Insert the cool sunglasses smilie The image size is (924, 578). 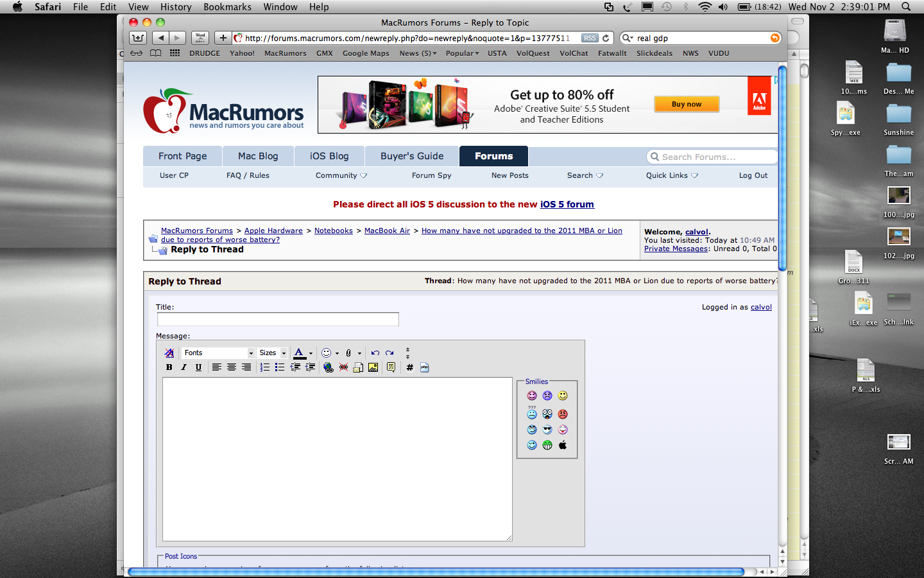(547, 430)
